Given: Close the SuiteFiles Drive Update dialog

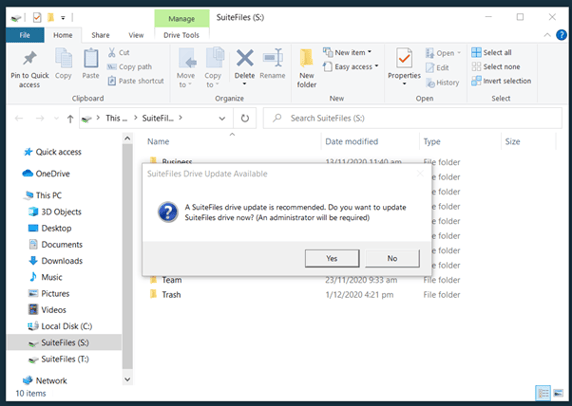Looking at the screenshot, I should (x=420, y=174).
